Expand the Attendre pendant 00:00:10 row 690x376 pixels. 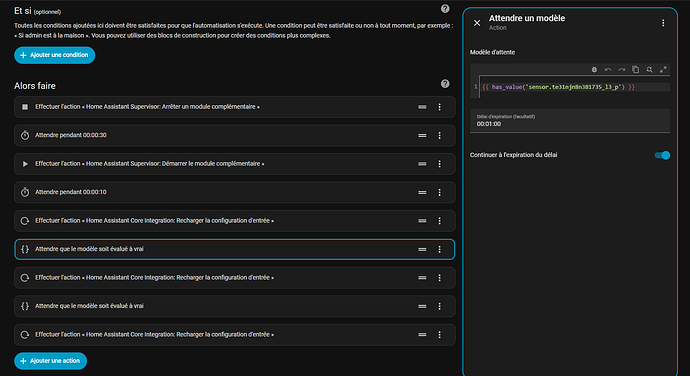point(235,192)
